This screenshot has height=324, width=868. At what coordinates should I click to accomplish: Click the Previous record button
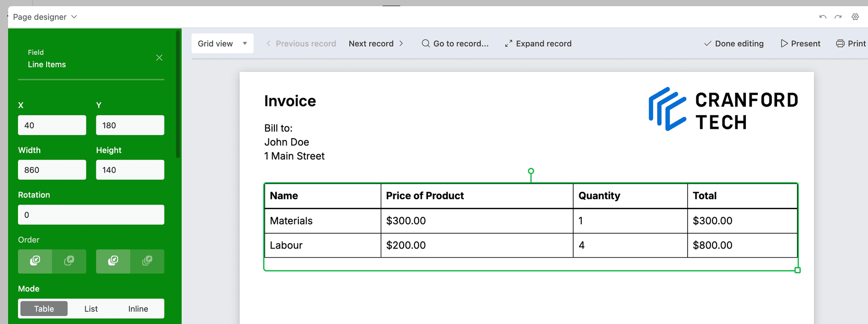(x=301, y=43)
